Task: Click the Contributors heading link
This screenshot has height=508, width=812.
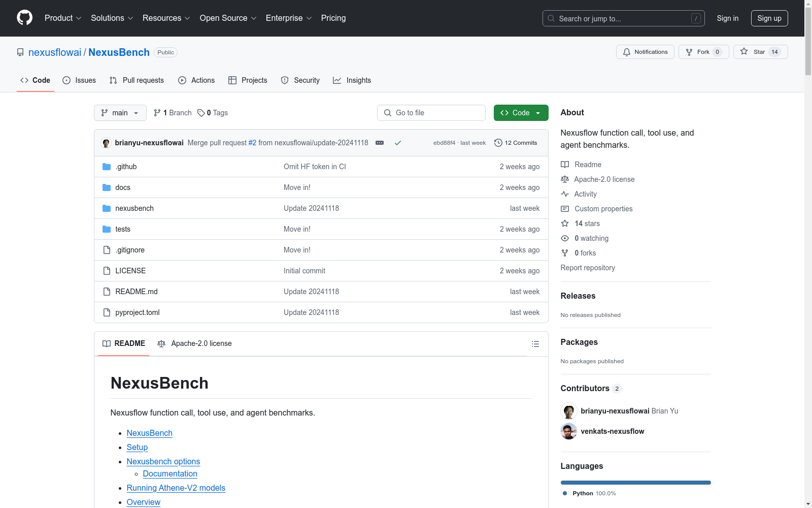Action: pyautogui.click(x=585, y=388)
